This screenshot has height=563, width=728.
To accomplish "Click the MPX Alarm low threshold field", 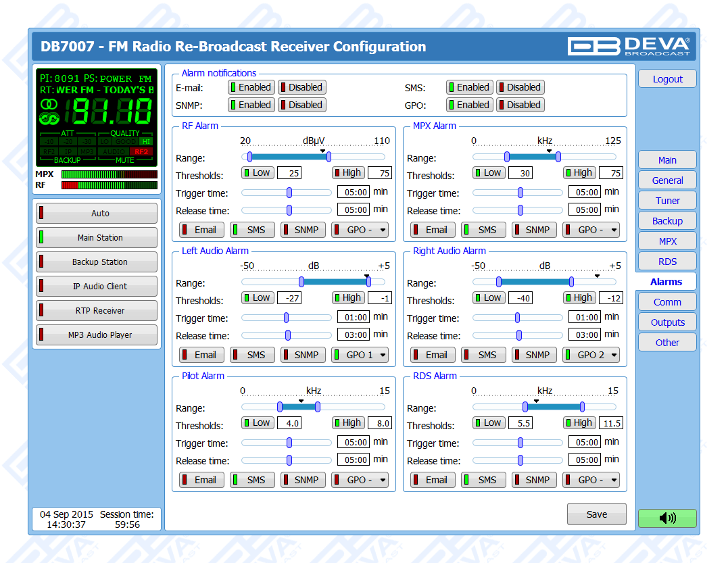I will (x=520, y=173).
